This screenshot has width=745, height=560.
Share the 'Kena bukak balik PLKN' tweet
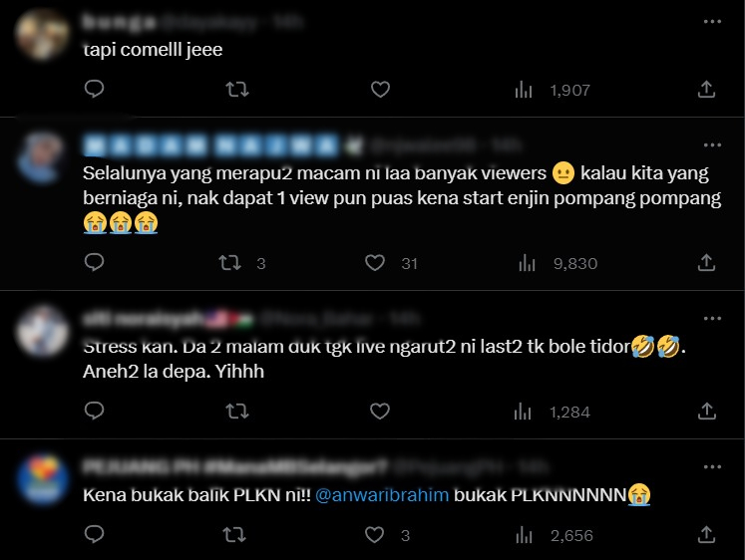[706, 534]
